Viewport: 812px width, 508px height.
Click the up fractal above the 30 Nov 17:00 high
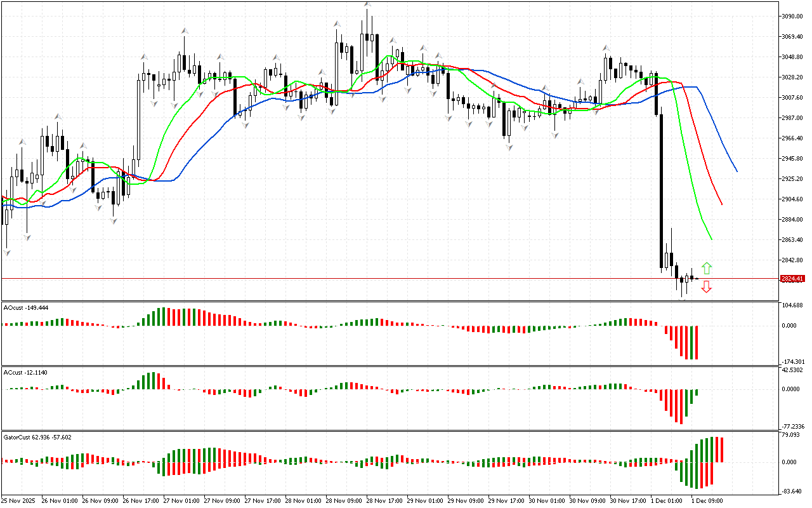(606, 48)
